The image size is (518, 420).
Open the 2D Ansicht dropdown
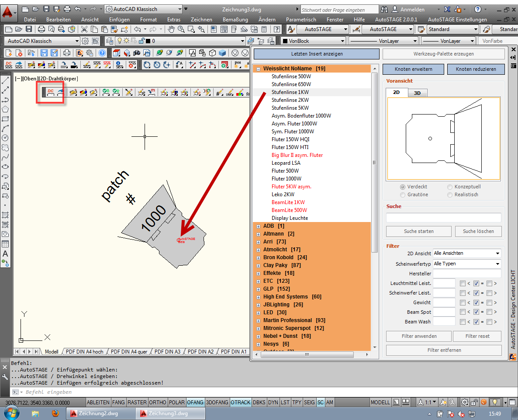coord(466,253)
